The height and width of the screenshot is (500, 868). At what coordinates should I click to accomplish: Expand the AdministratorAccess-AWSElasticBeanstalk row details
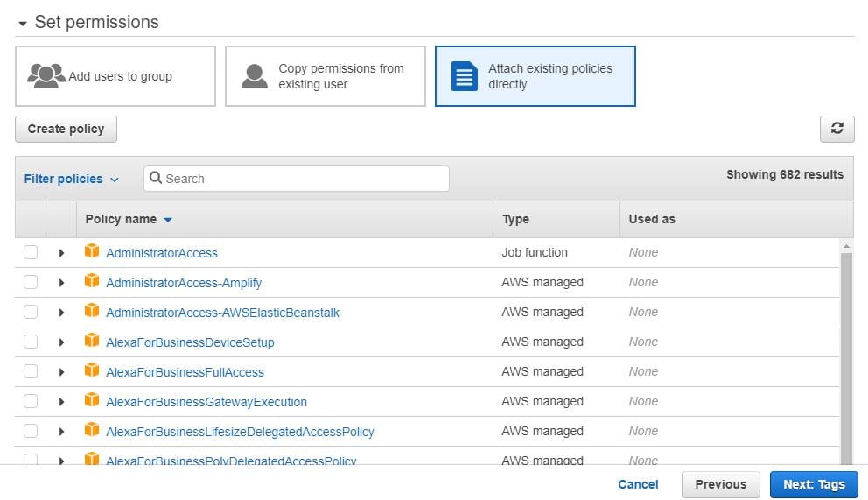[x=61, y=313]
